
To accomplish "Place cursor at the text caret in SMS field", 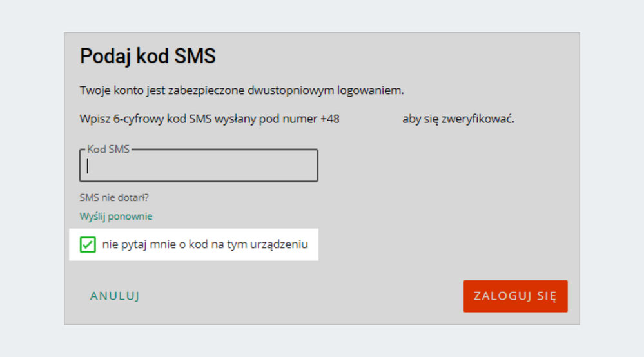I will click(x=88, y=166).
